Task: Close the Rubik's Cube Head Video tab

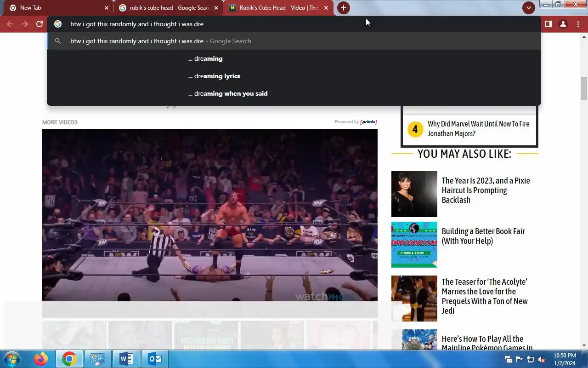Action: [326, 8]
